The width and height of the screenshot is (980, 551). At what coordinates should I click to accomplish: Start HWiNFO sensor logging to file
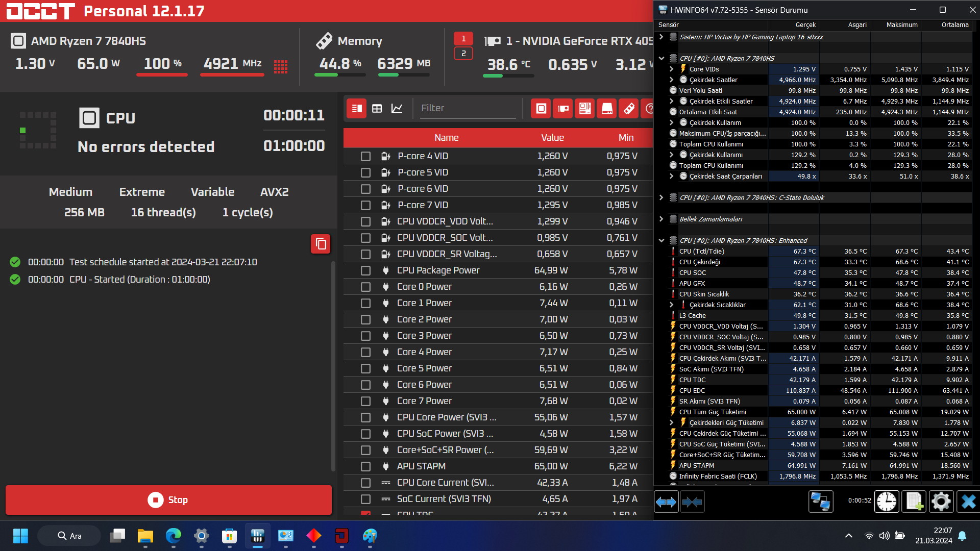click(914, 502)
